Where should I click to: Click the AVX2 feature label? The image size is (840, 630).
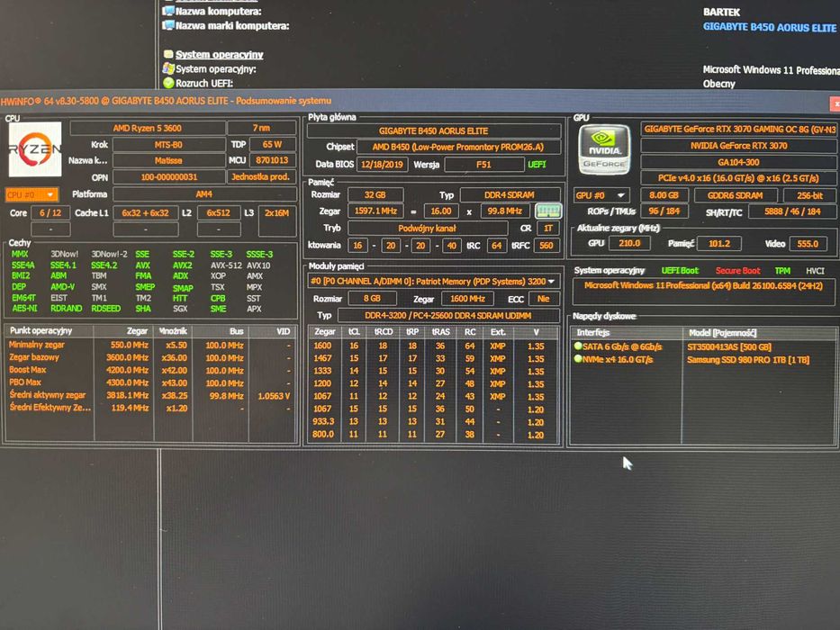tap(182, 265)
